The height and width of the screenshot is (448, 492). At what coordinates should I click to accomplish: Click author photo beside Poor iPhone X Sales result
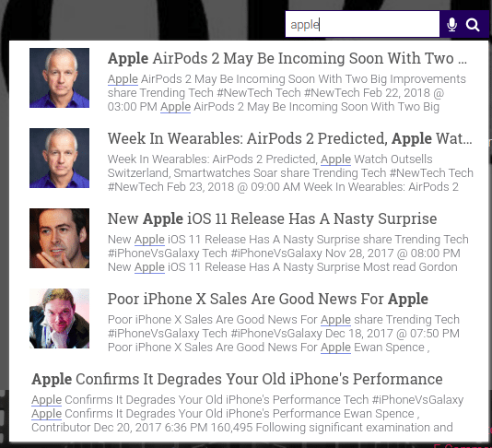tap(59, 318)
